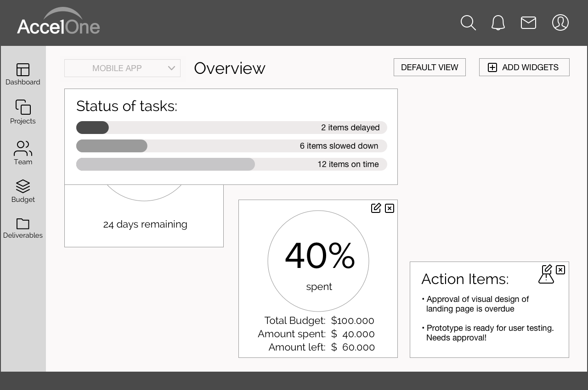Open the mail envelope icon
Viewport: 588px width, 390px height.
tap(528, 22)
